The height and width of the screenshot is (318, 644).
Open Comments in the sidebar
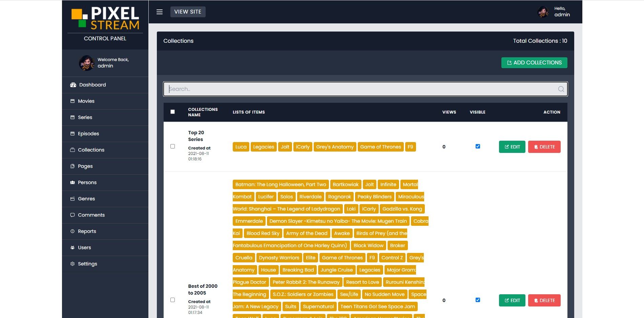(x=105, y=215)
